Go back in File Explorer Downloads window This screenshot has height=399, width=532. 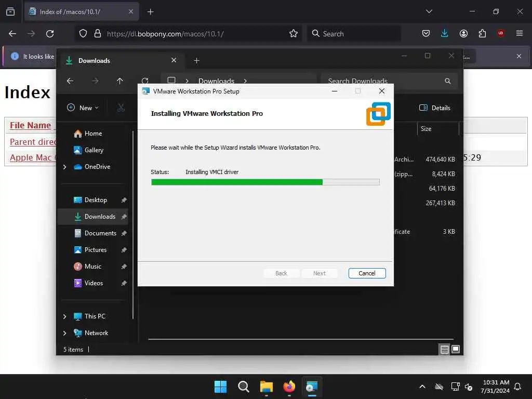point(70,81)
